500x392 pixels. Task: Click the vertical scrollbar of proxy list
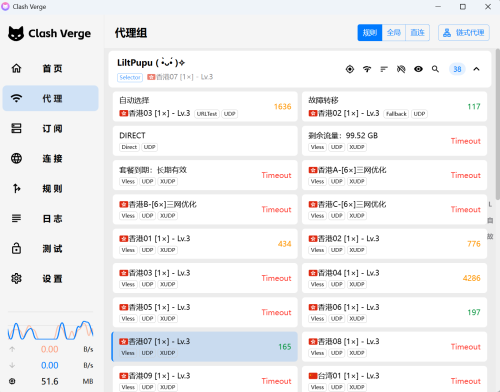pyautogui.click(x=497, y=124)
